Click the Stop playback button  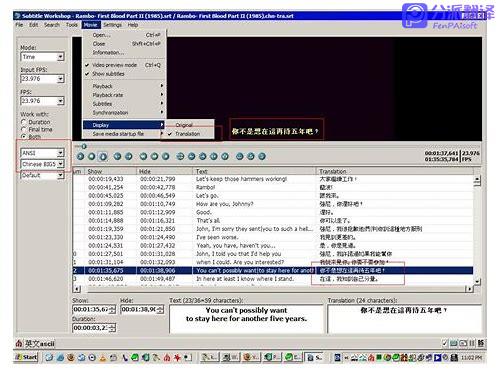point(92,156)
